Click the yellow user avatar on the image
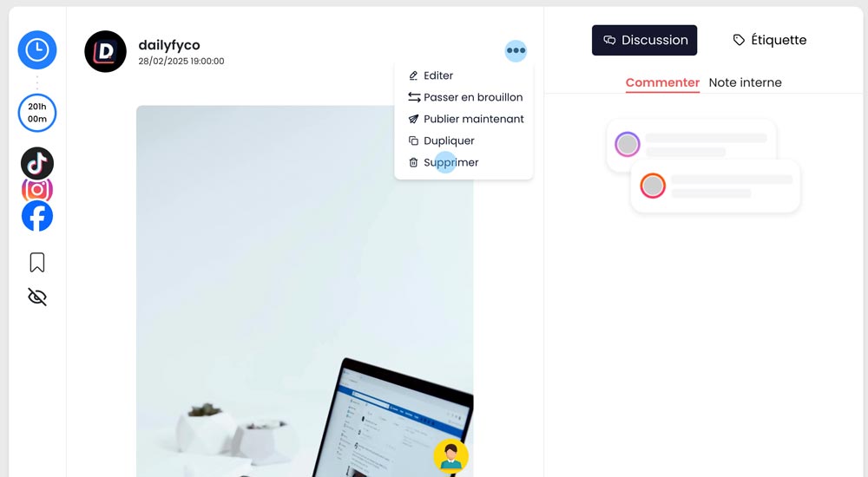The width and height of the screenshot is (868, 477). tap(451, 456)
